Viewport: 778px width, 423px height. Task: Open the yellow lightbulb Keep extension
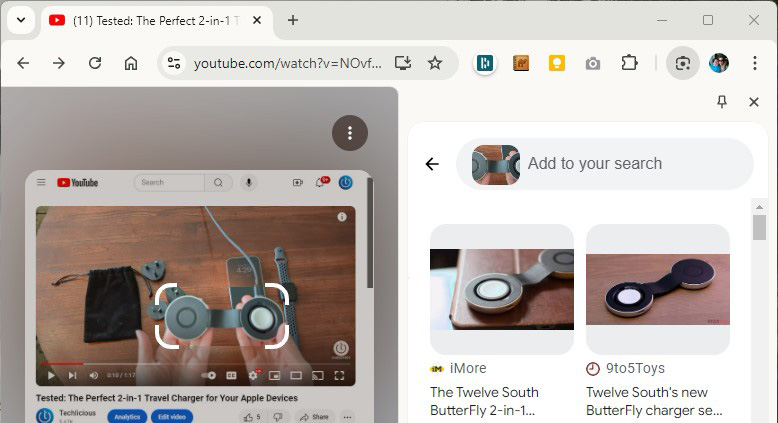coord(557,63)
